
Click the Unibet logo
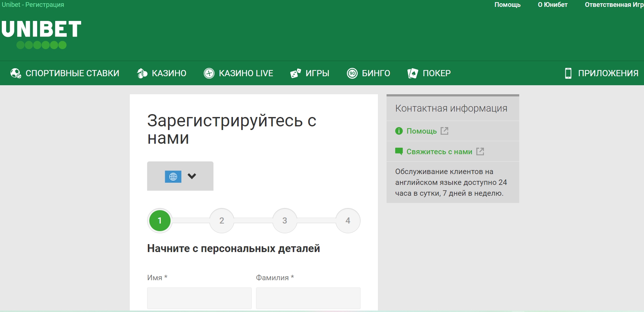(x=41, y=34)
